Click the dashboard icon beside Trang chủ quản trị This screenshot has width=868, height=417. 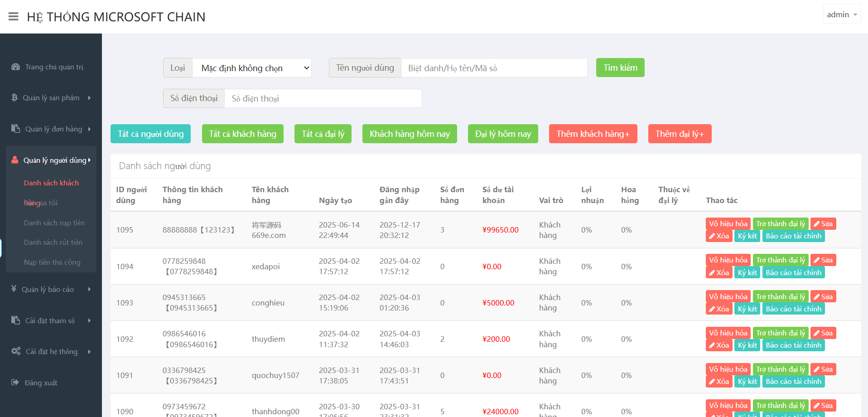click(x=16, y=67)
